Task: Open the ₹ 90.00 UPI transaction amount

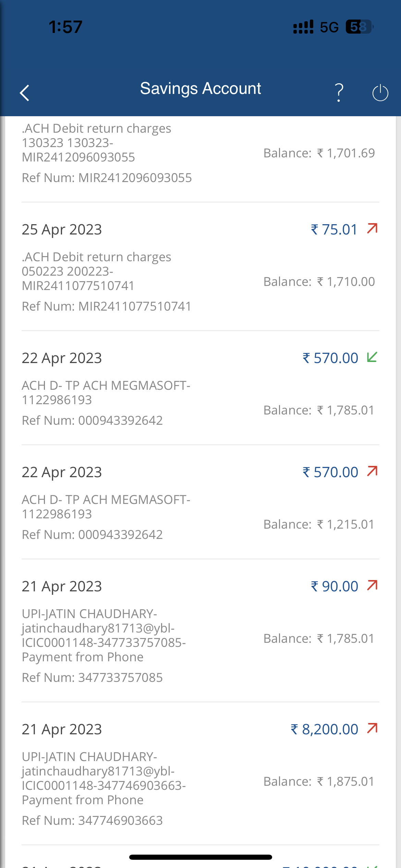Action: pyautogui.click(x=335, y=587)
